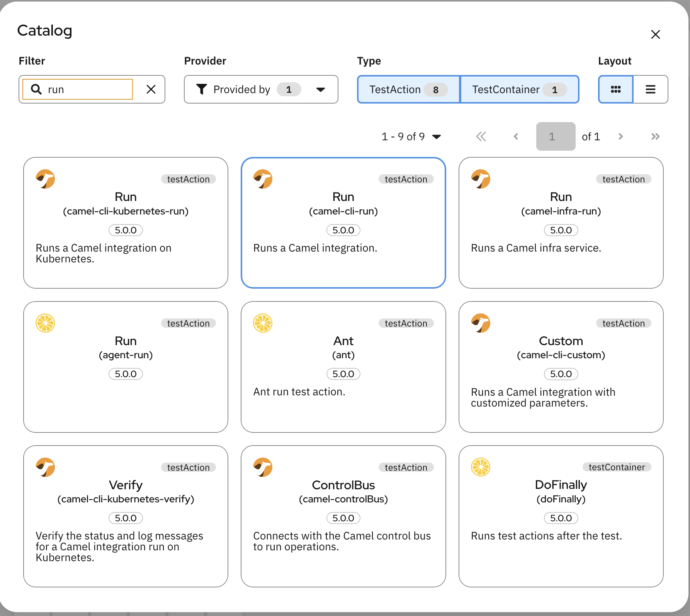Go to the first page
This screenshot has width=690, height=616.
[481, 136]
